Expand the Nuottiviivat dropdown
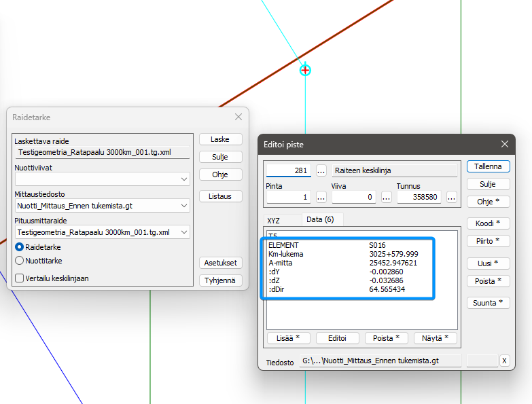 click(184, 179)
